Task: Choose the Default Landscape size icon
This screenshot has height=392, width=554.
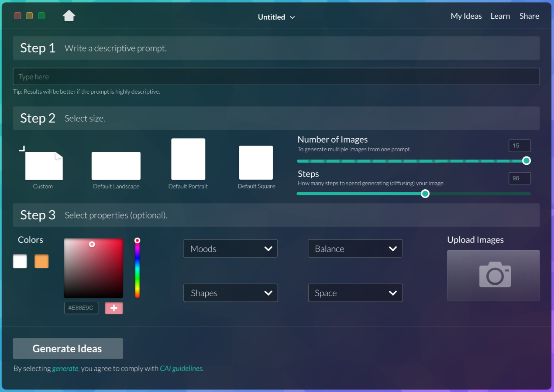Action: [x=116, y=166]
